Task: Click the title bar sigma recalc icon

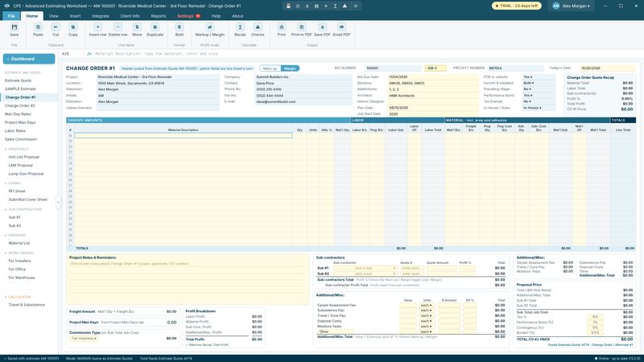Action: coord(335,6)
